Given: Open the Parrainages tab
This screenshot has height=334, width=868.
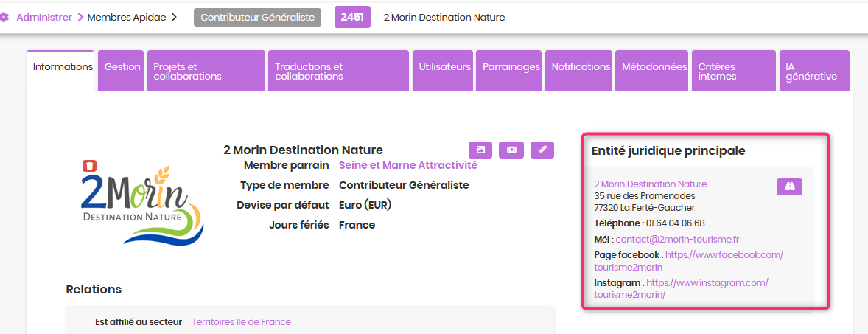Looking at the screenshot, I should [509, 71].
